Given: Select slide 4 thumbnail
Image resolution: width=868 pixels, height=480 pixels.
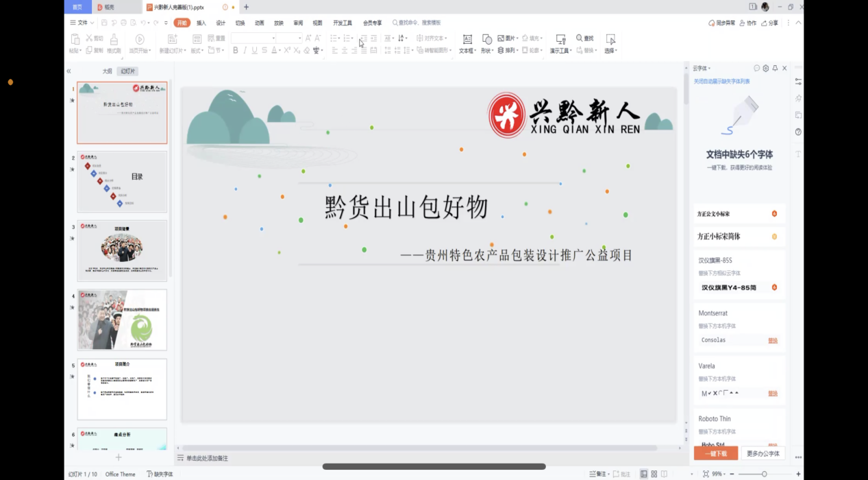Looking at the screenshot, I should coord(122,320).
